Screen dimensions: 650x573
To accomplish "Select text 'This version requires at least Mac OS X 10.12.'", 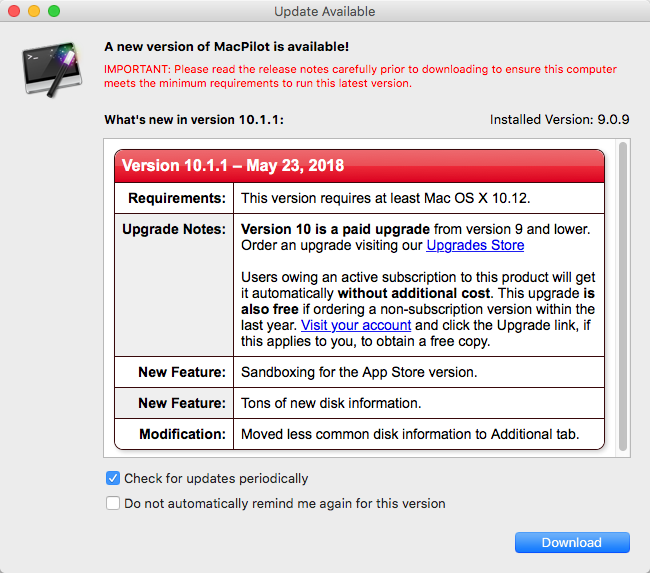I will [386, 198].
